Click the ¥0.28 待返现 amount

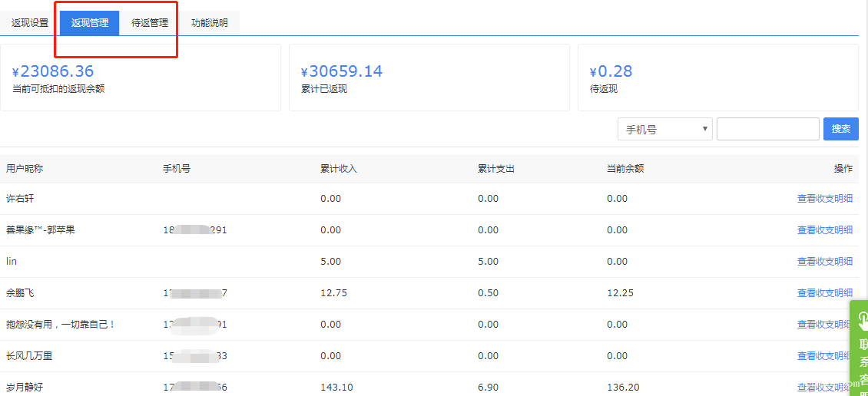[x=611, y=71]
